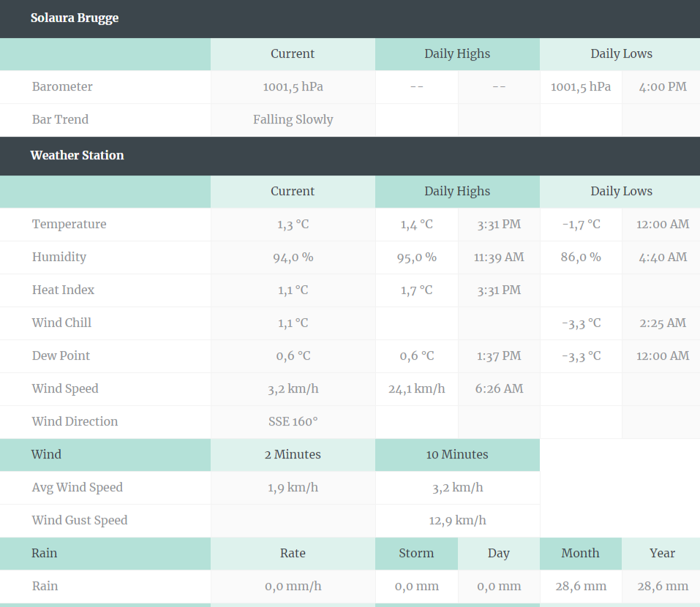Click the Falling Slowly trend value
Screen dimensions: 700x607
click(x=293, y=120)
